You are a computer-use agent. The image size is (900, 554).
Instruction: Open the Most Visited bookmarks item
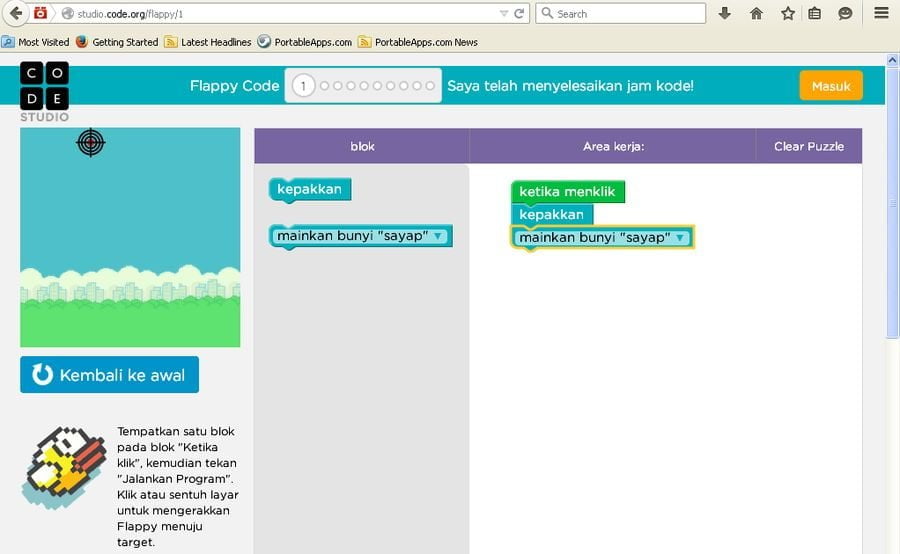[x=36, y=42]
